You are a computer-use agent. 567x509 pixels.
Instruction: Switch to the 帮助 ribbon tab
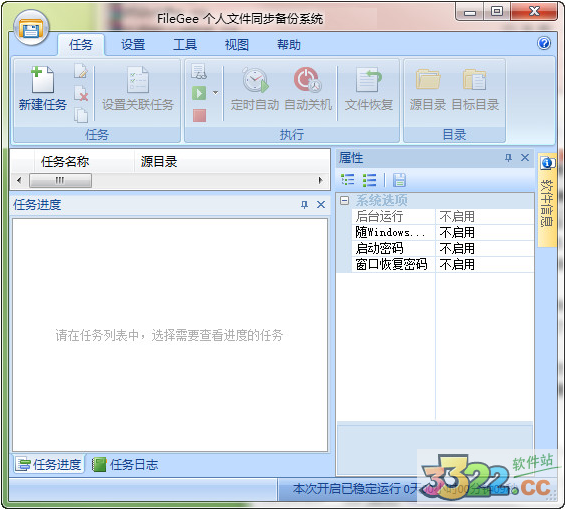pyautogui.click(x=289, y=45)
